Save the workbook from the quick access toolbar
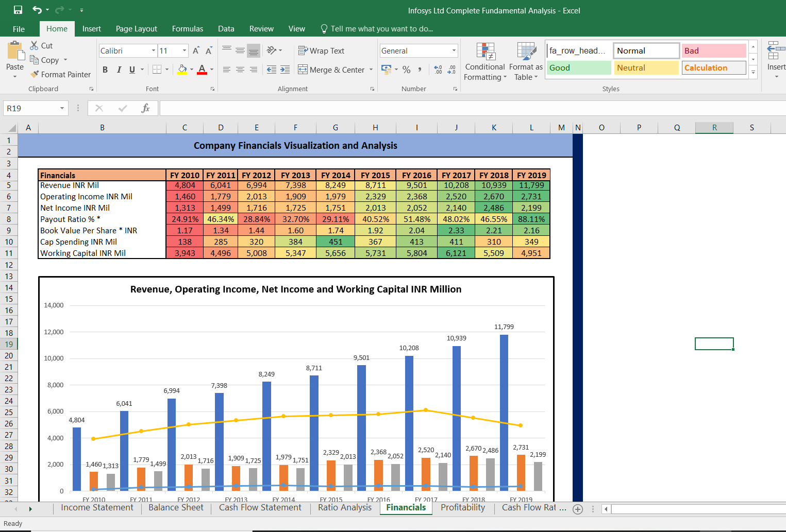Viewport: 786px width, 532px height. click(x=18, y=10)
